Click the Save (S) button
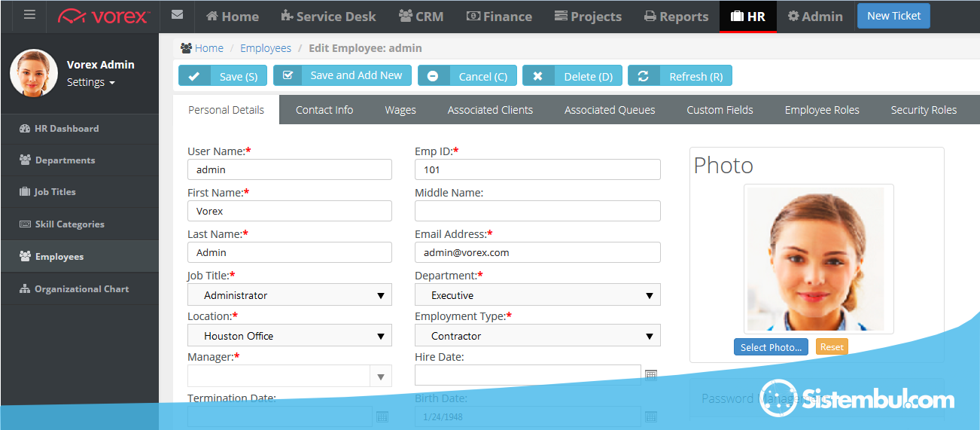 coord(223,76)
